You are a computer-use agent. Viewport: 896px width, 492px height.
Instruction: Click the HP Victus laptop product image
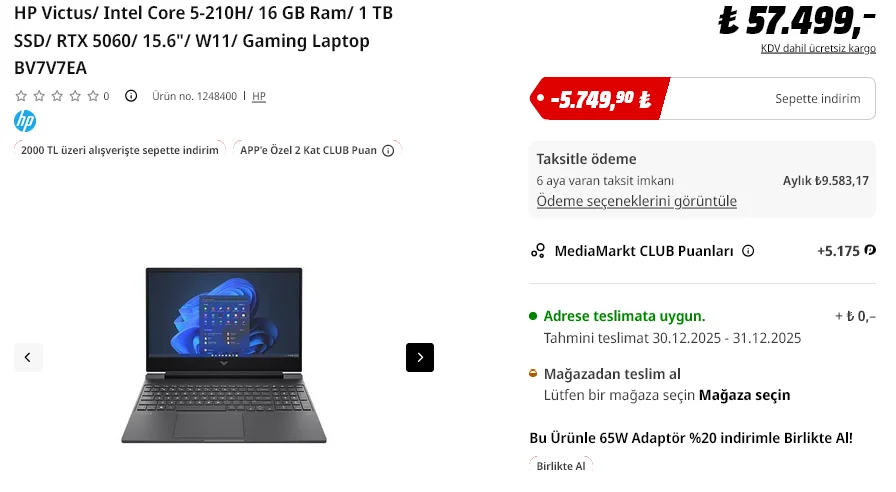[224, 355]
